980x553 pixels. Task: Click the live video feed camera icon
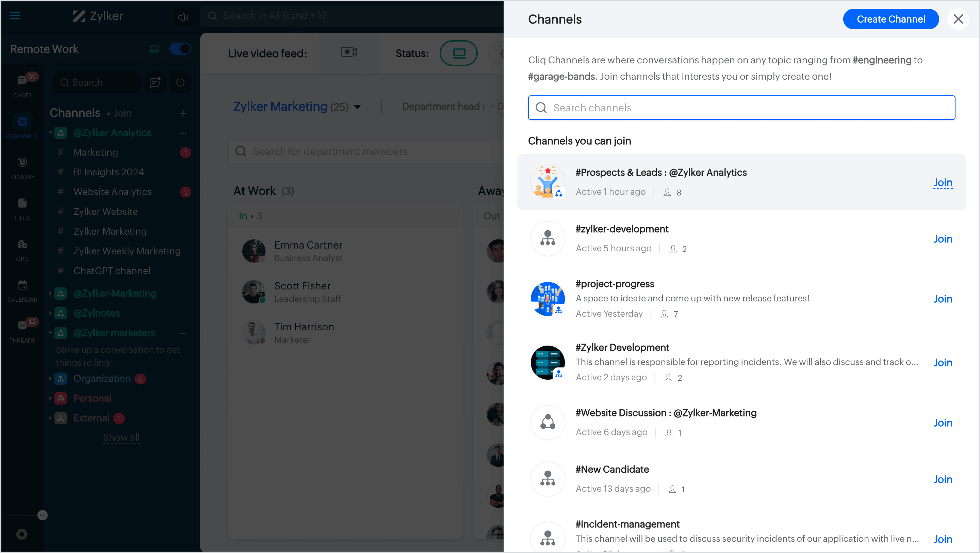pyautogui.click(x=348, y=52)
